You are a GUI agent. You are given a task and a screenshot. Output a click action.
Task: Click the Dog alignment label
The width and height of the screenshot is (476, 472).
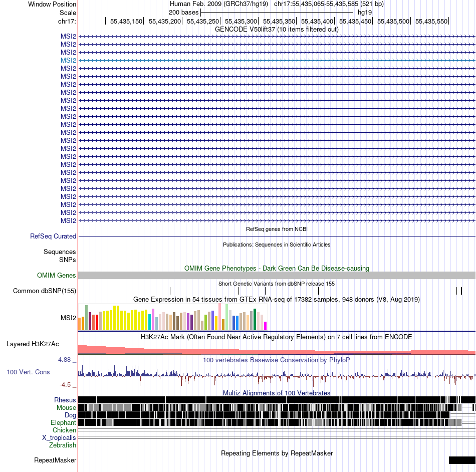tap(71, 415)
